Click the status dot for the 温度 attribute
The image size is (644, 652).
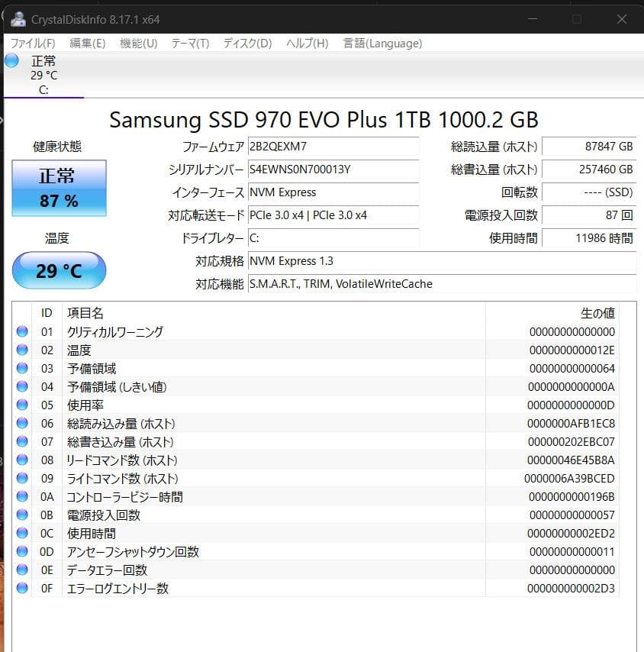pyautogui.click(x=21, y=350)
